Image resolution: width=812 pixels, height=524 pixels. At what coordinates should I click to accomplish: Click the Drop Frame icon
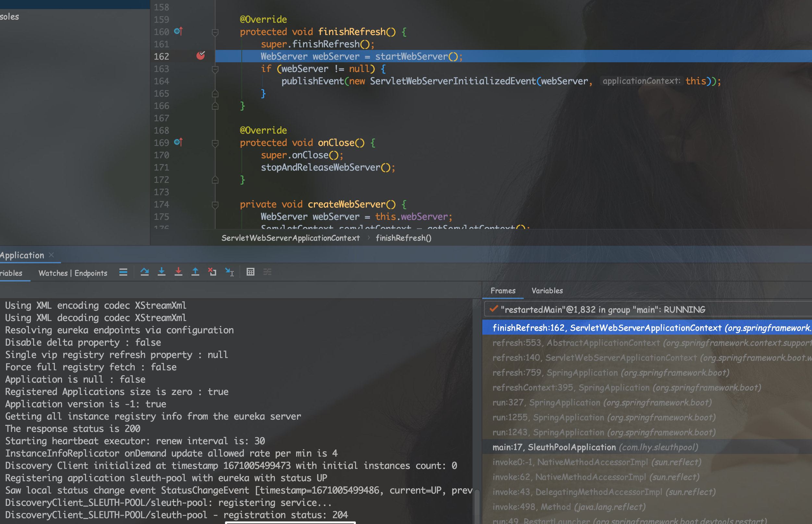(x=212, y=272)
